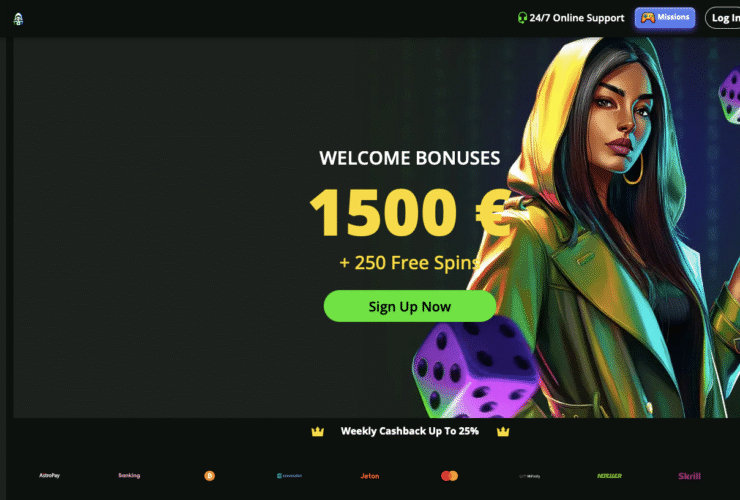The height and width of the screenshot is (500, 740).
Task: Click the Neteller payment logo
Action: (609, 476)
